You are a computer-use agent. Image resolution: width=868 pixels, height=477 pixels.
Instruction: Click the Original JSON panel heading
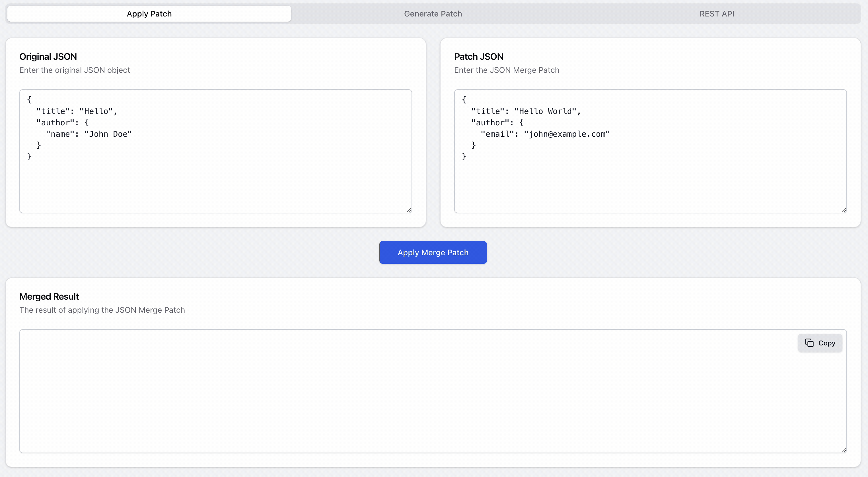pyautogui.click(x=48, y=56)
